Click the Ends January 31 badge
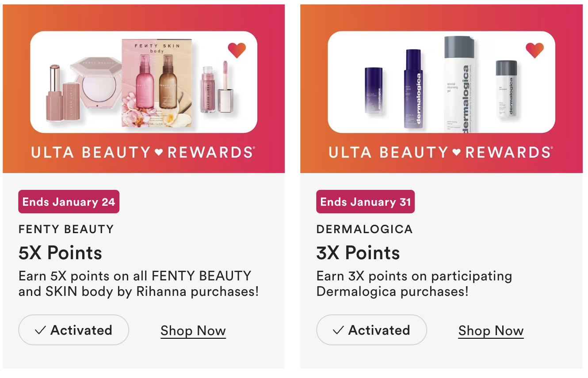The image size is (588, 378). coord(365,202)
